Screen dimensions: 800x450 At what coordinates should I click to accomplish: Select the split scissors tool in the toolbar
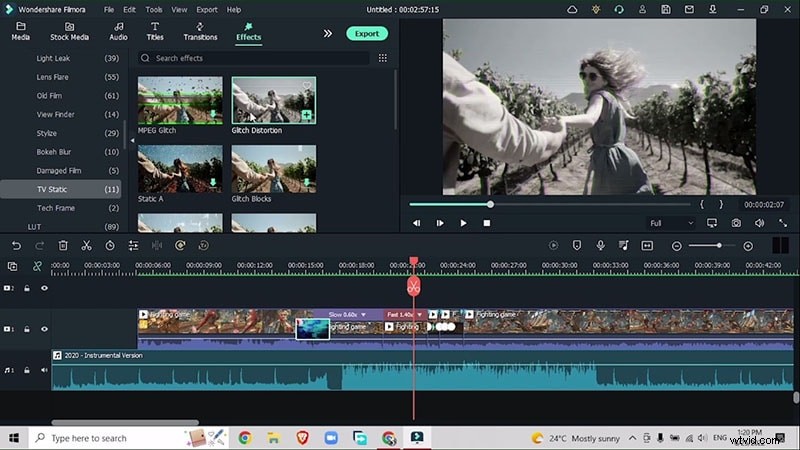tap(86, 245)
